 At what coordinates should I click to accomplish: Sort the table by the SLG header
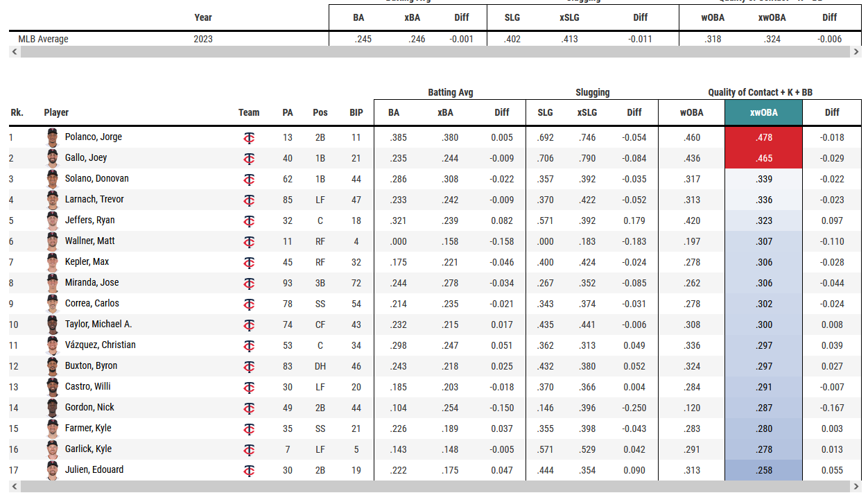pos(545,112)
